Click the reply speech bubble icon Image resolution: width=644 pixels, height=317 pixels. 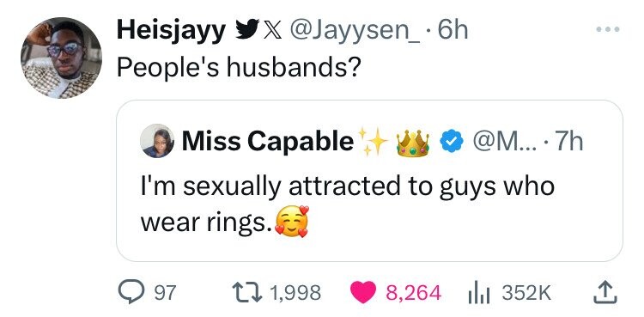[130, 292]
